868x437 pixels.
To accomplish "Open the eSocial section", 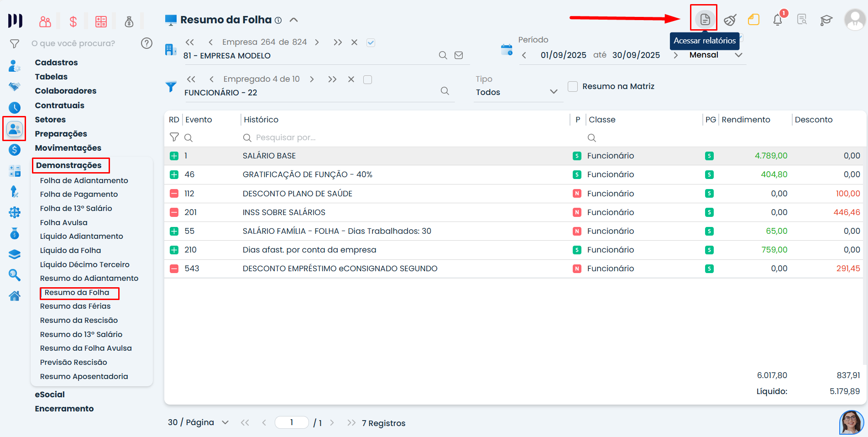I will (x=50, y=395).
